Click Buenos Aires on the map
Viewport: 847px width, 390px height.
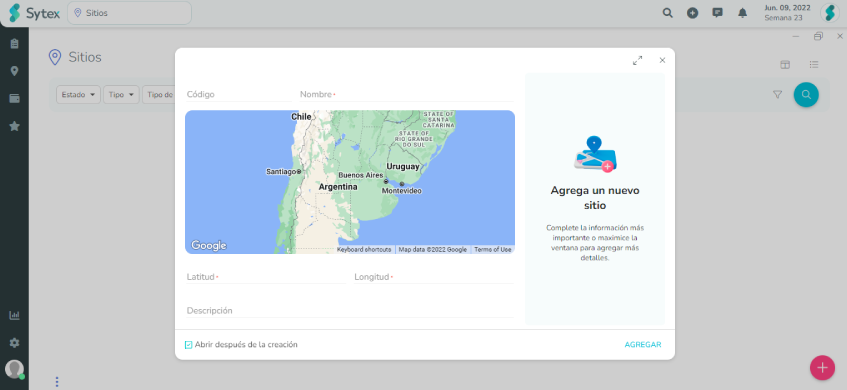[360, 176]
